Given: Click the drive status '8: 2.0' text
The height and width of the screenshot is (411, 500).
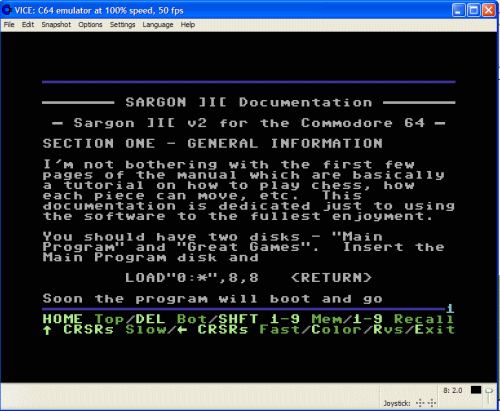Looking at the screenshot, I should point(453,390).
